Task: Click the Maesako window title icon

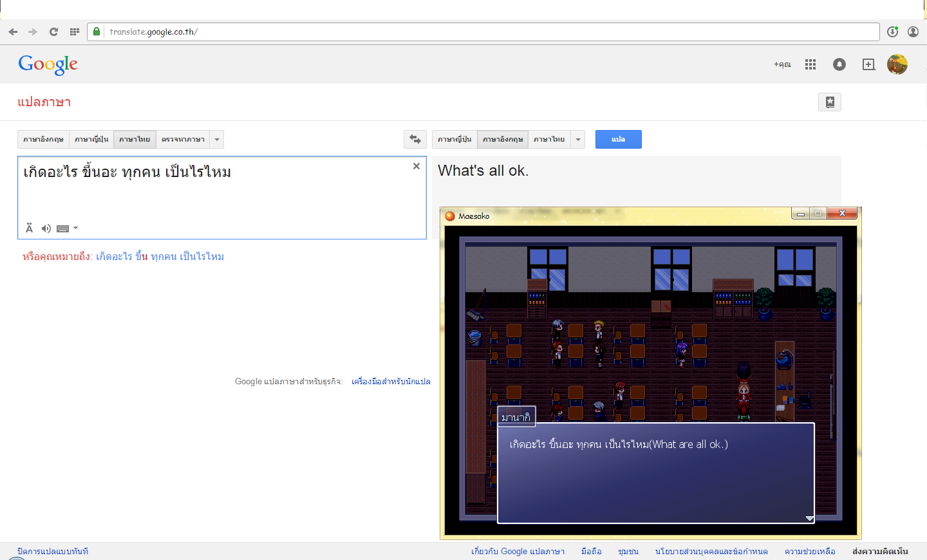Action: [450, 216]
